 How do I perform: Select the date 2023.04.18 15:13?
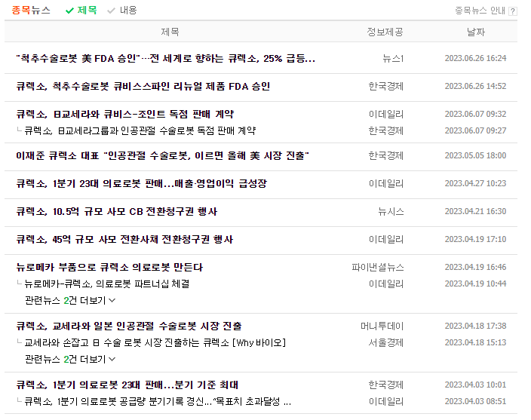click(x=475, y=342)
